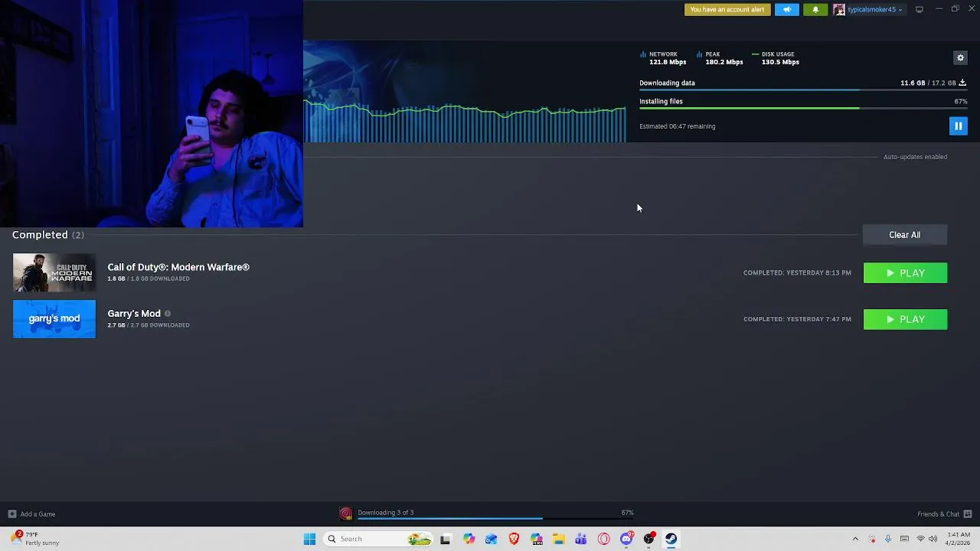Open Brave browser from the taskbar
980x551 pixels.
(514, 539)
